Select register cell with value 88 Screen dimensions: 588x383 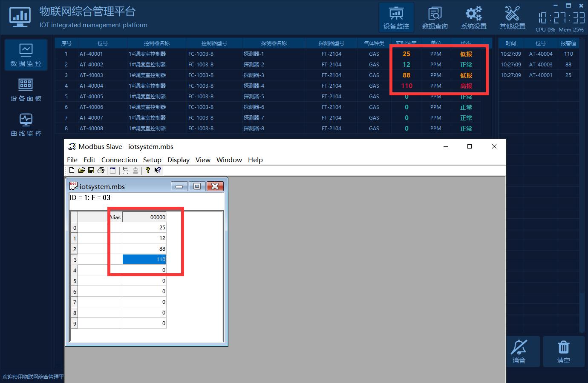coord(144,249)
